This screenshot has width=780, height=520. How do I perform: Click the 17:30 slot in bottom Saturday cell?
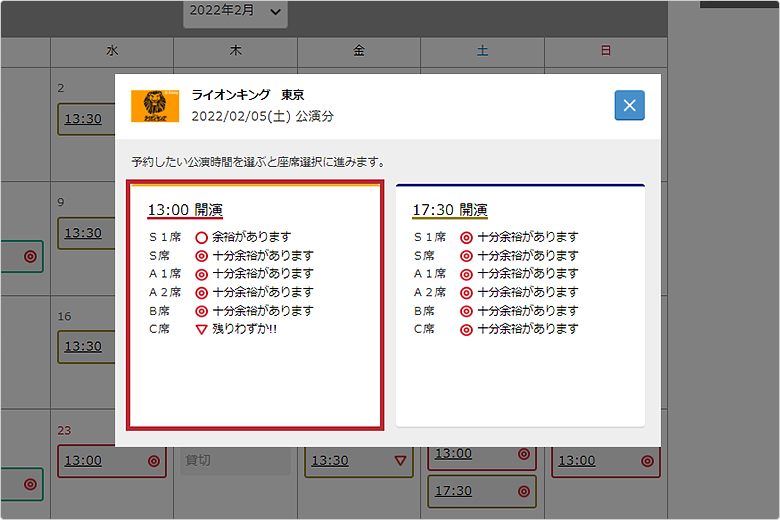click(x=482, y=491)
